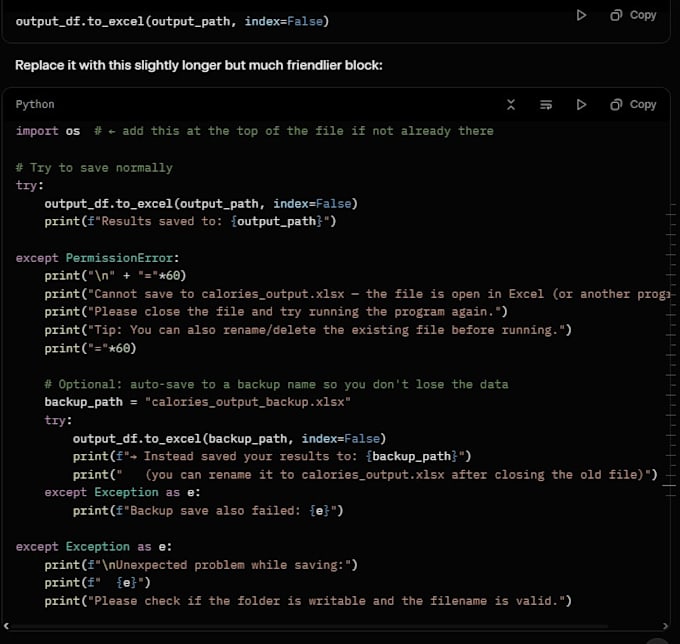680x644 pixels.
Task: Click 'Backup save also failed' print line
Action: (208, 510)
